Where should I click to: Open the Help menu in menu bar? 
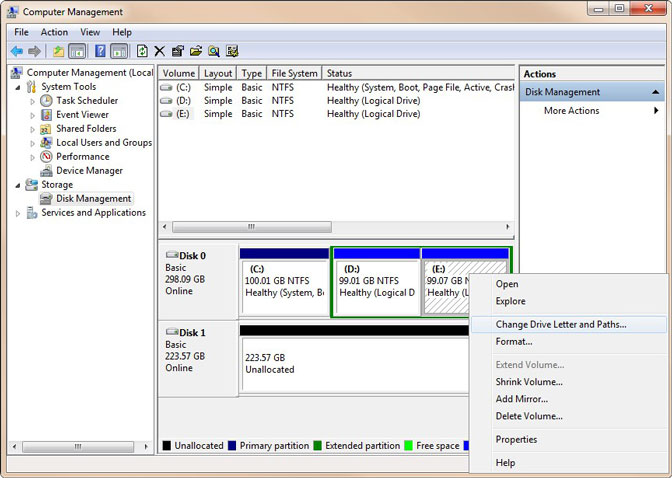coord(122,32)
